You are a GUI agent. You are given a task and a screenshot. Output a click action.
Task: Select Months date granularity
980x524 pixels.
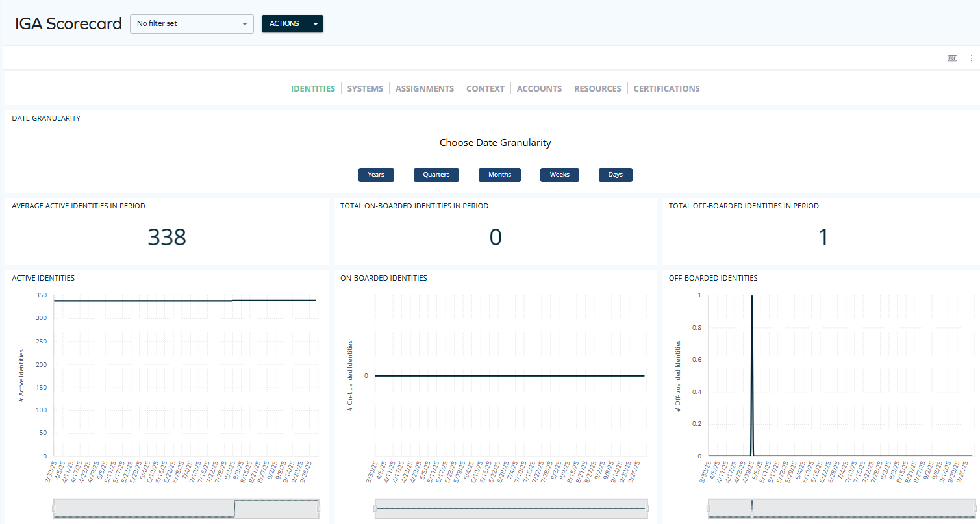point(499,174)
